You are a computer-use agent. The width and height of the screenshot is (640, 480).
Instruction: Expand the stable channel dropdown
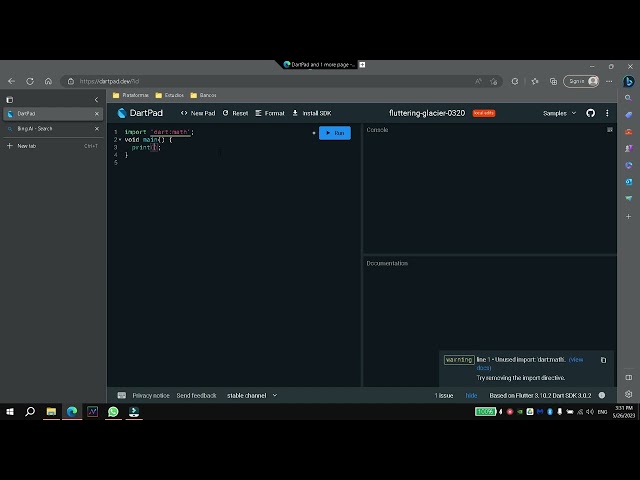[x=252, y=395]
